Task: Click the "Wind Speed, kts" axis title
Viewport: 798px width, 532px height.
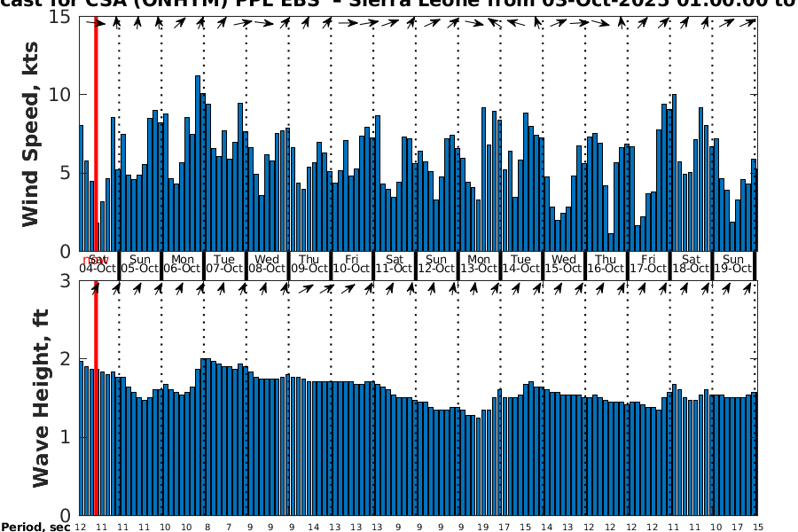Action: click(31, 133)
